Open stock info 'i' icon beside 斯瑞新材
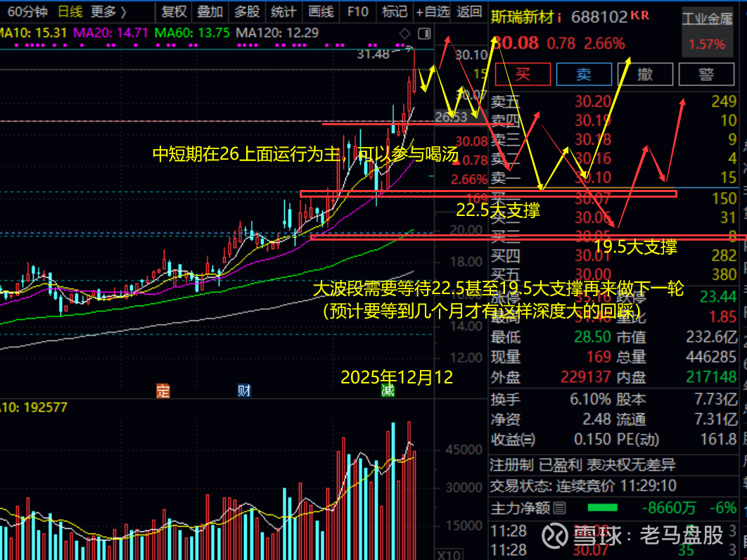This screenshot has width=747, height=560. [x=559, y=18]
